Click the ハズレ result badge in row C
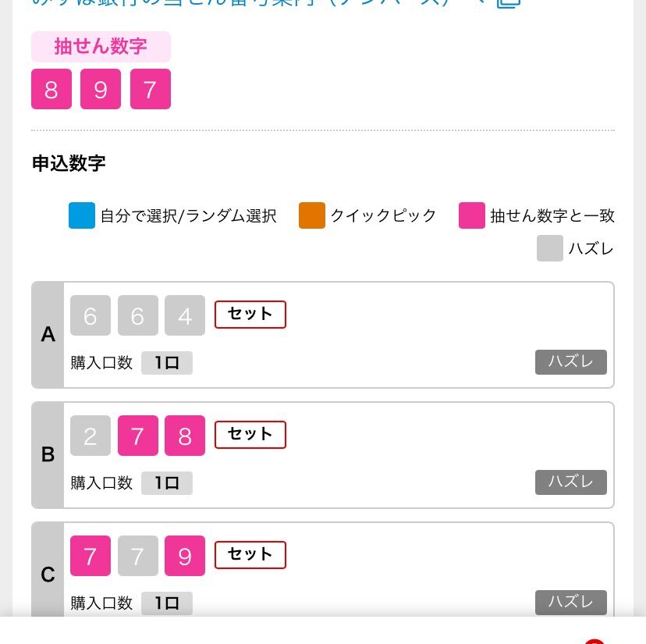646x644 pixels. click(x=570, y=603)
